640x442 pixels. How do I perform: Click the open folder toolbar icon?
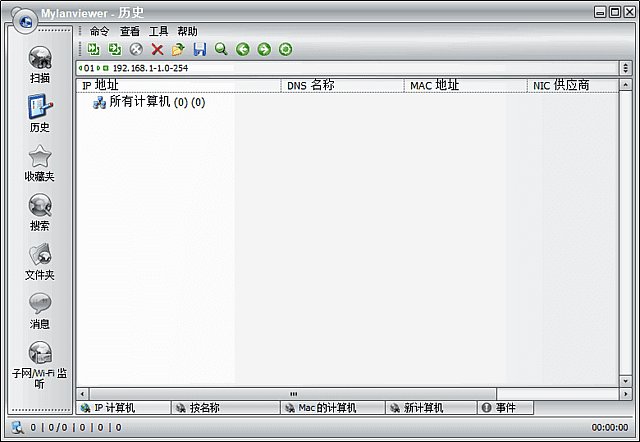pyautogui.click(x=178, y=49)
